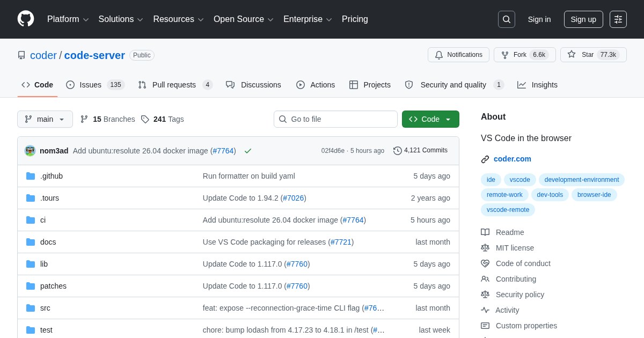644x338 pixels.
Task: Click the Sign up button
Action: click(583, 19)
